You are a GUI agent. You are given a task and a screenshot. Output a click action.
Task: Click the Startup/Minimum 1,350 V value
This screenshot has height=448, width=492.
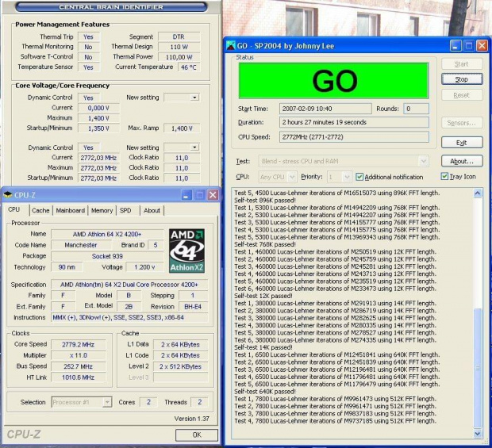(x=98, y=128)
